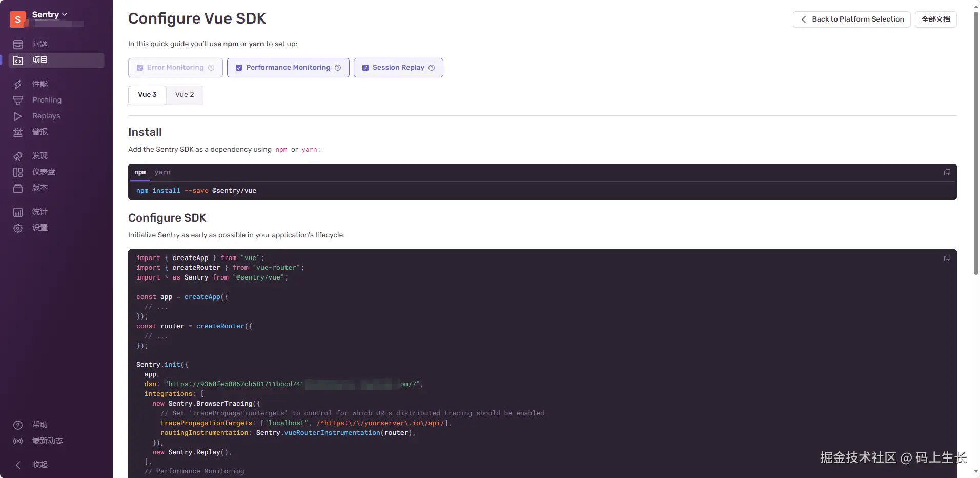Click the page vertical scrollbar thumb
This screenshot has height=478, width=980.
(x=976, y=144)
